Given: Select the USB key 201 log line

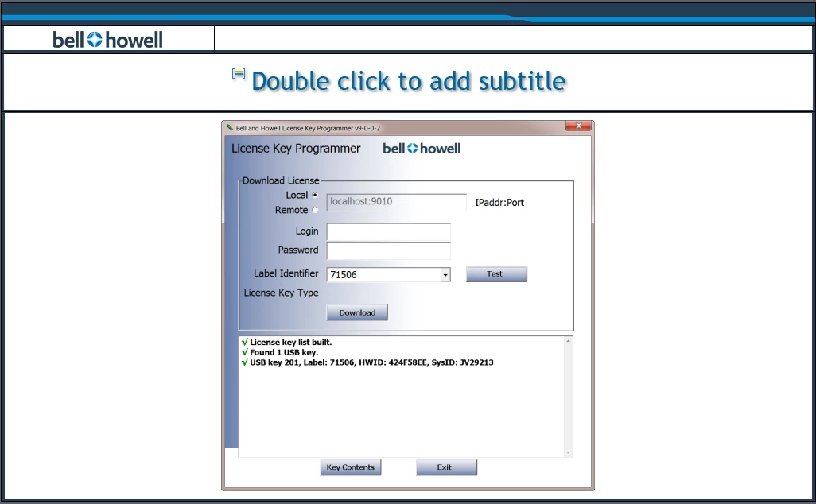Looking at the screenshot, I should tap(367, 362).
